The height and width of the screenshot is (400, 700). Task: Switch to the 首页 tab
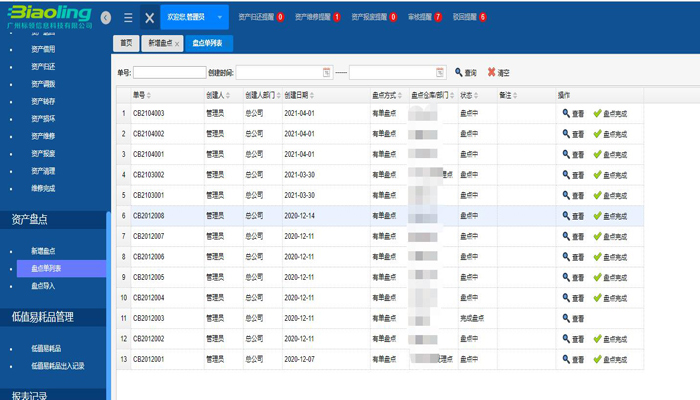[125, 43]
